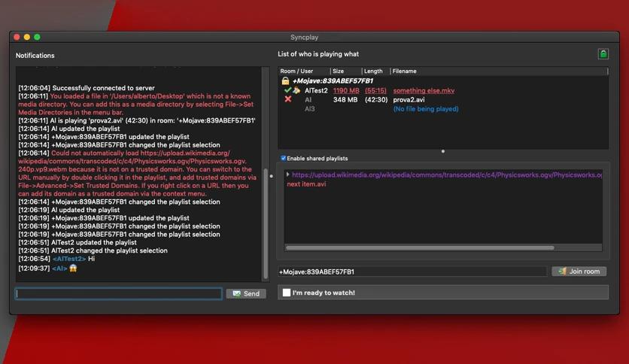Click the 348 MB size value
This screenshot has height=364, width=629.
point(345,100)
